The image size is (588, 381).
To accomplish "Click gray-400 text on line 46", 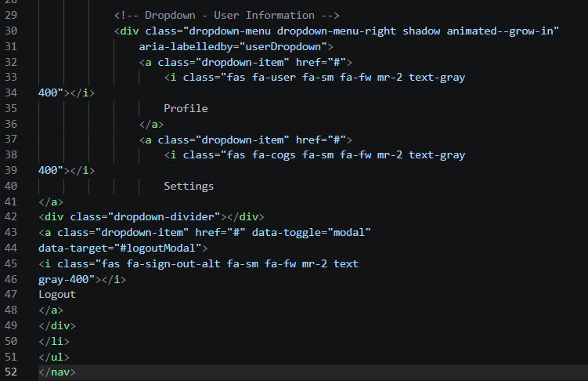I will point(63,280).
